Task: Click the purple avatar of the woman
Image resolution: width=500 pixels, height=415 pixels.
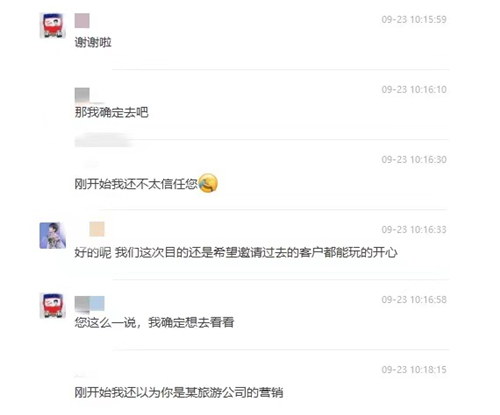Action: 52,235
